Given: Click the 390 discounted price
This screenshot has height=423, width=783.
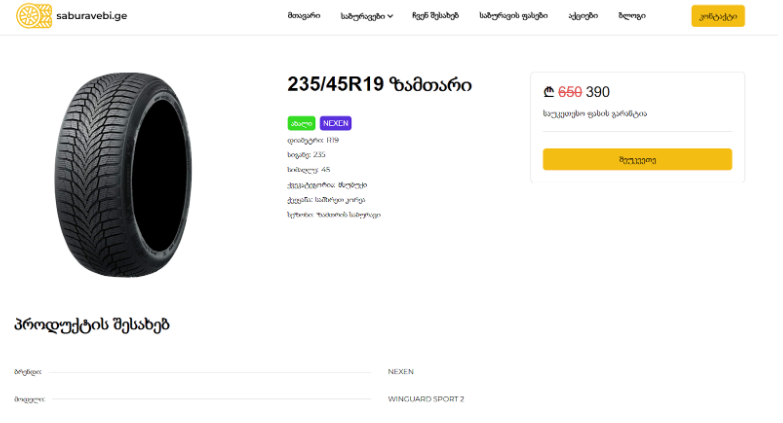Looking at the screenshot, I should click(598, 92).
